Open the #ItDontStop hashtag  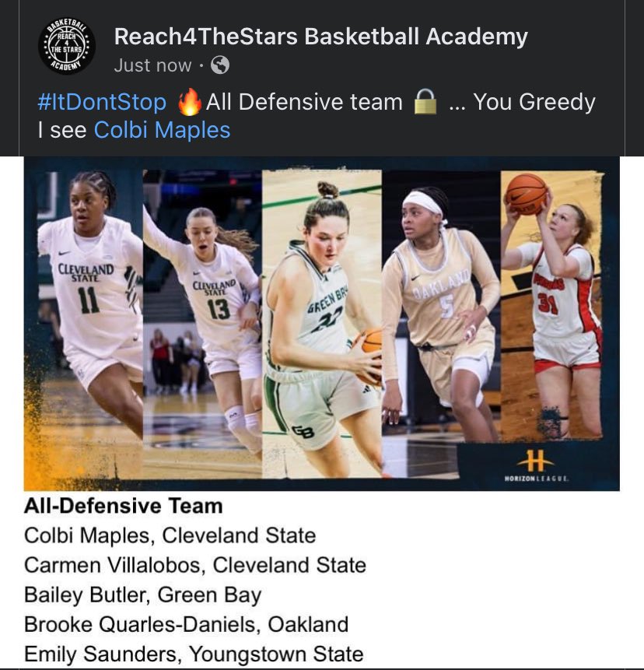102,102
